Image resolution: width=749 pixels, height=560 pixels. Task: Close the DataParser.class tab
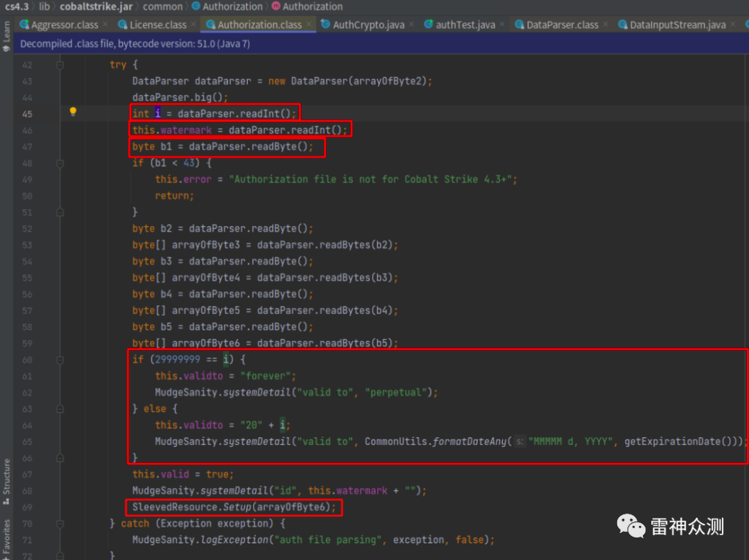click(x=605, y=24)
